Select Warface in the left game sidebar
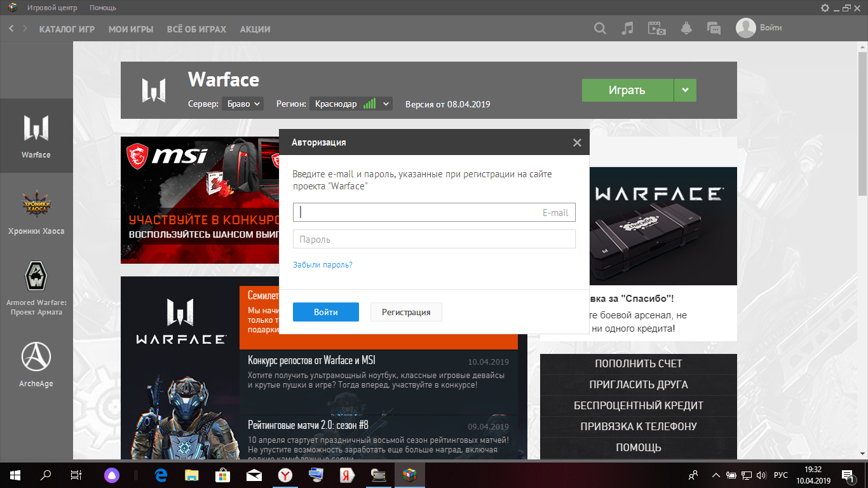 [x=36, y=136]
